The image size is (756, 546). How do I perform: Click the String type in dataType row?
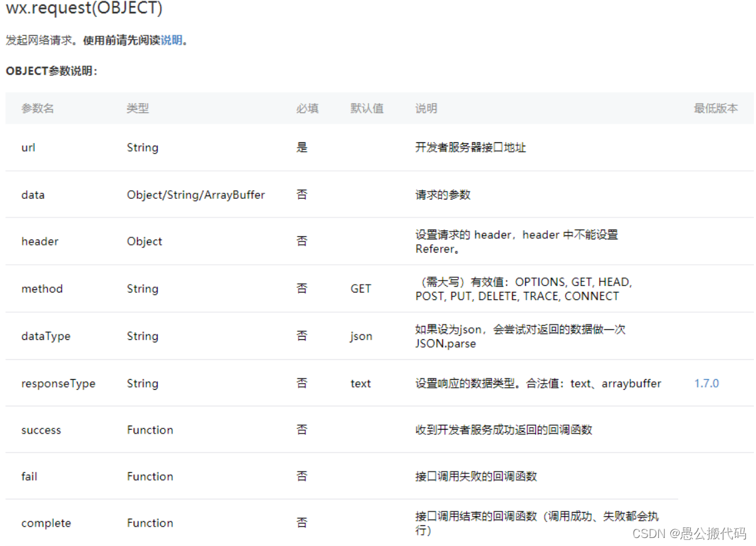143,337
